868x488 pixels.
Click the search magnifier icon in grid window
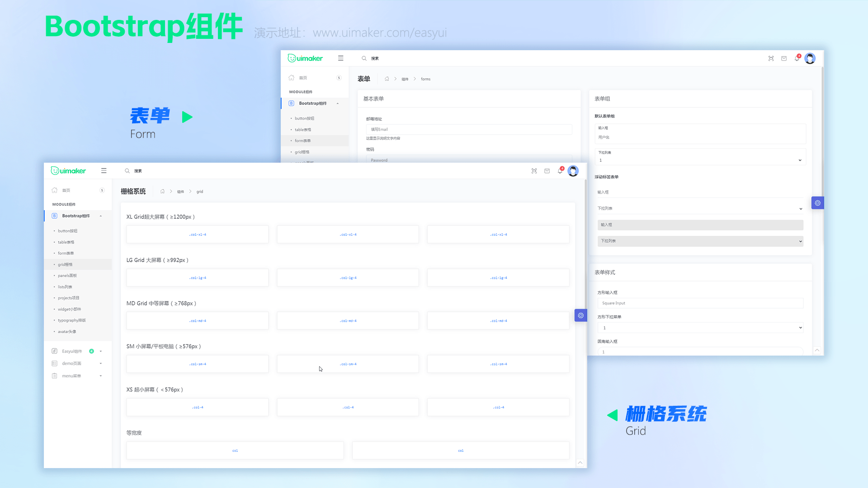[127, 171]
